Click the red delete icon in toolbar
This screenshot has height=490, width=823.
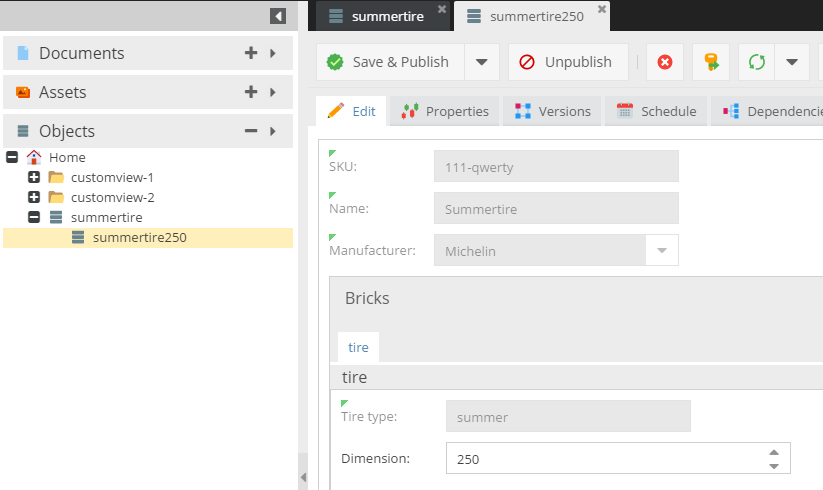[665, 62]
